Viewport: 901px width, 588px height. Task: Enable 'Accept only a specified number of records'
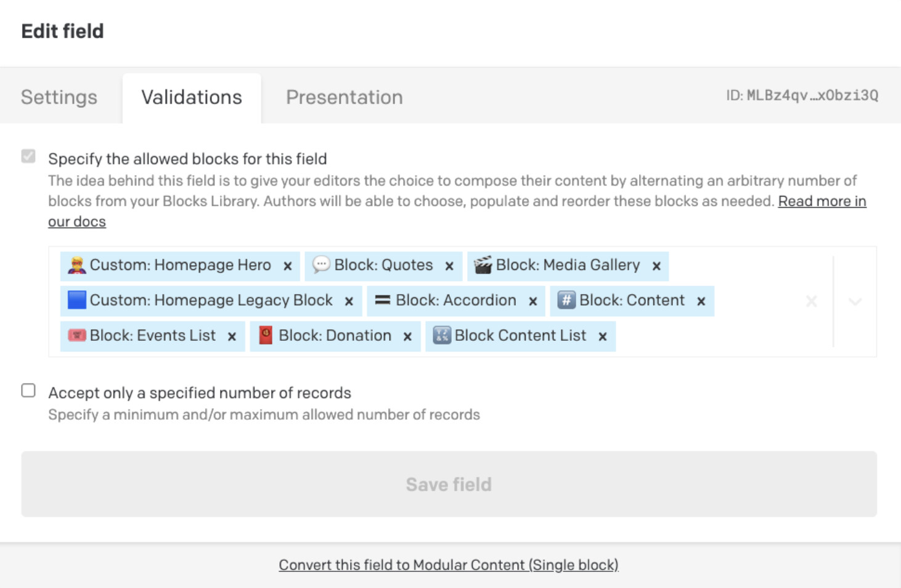click(x=28, y=391)
